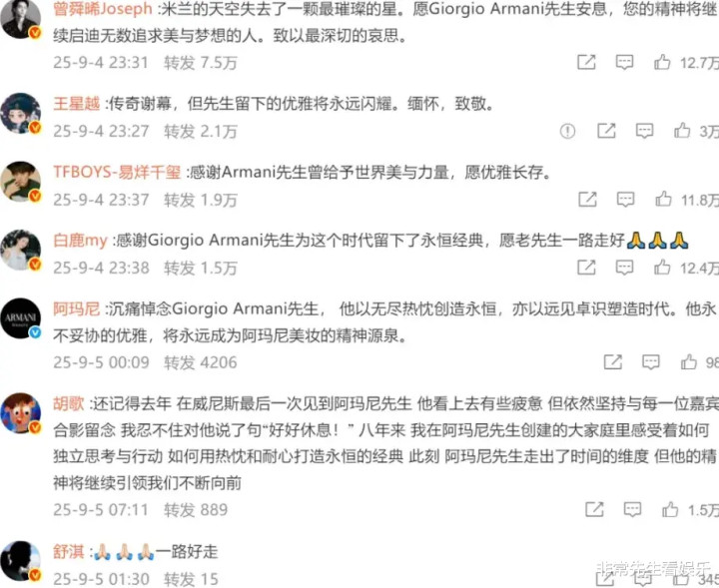Open TFBOYS-易烊千玺 username link
The height and width of the screenshot is (588, 719).
[x=117, y=173]
